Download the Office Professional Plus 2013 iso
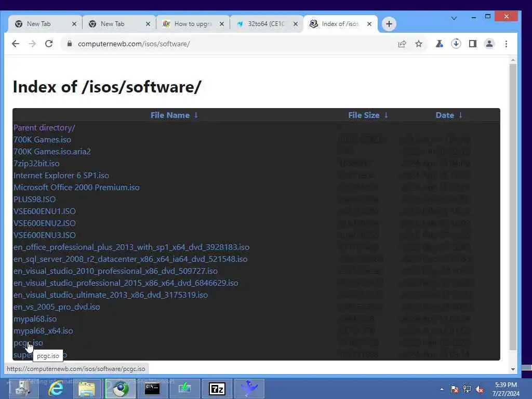532x399 pixels. pos(131,247)
